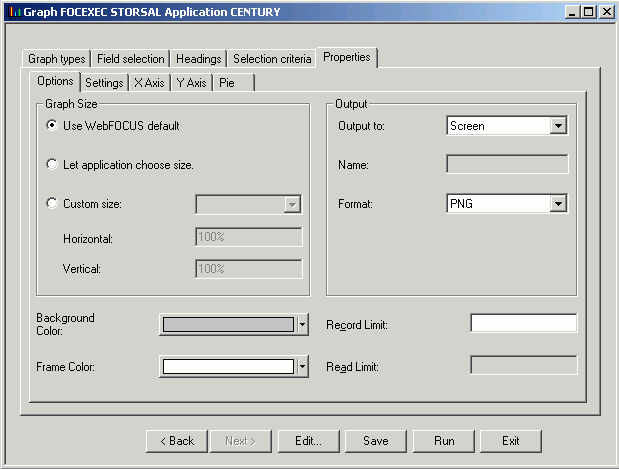Open the Y Axis sub-tab

(191, 83)
